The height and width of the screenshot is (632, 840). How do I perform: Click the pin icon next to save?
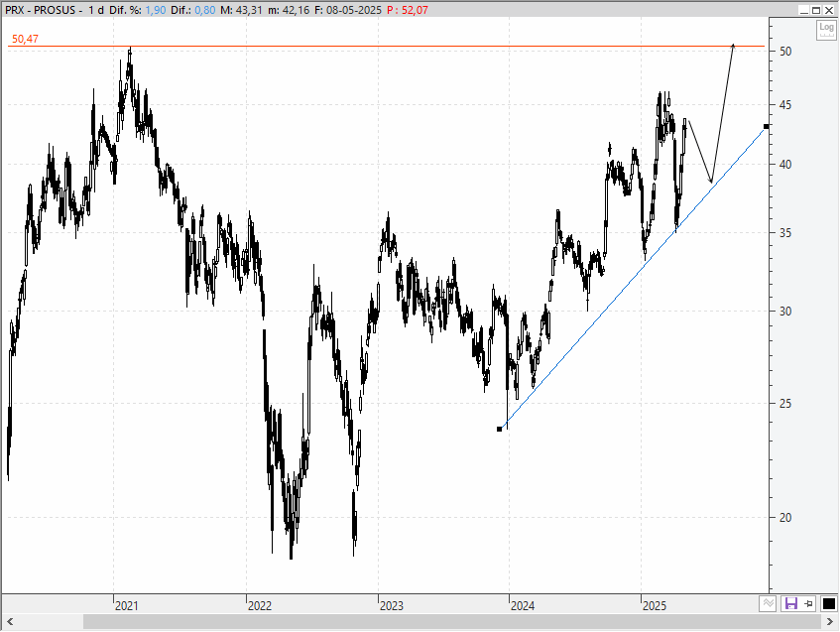809,604
